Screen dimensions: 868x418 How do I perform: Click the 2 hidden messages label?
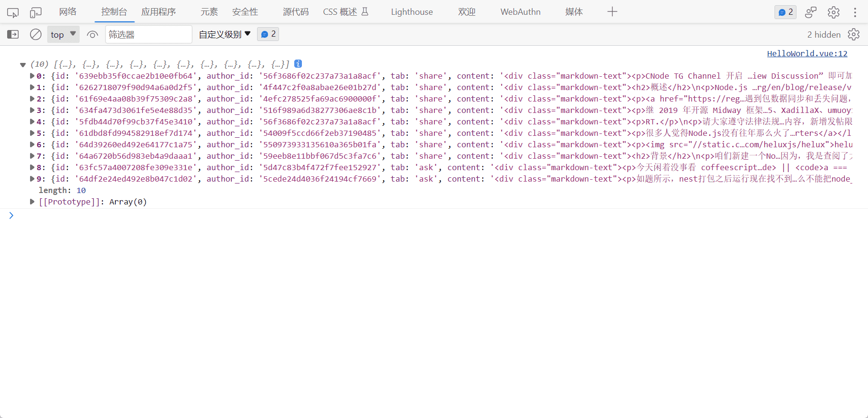point(824,34)
